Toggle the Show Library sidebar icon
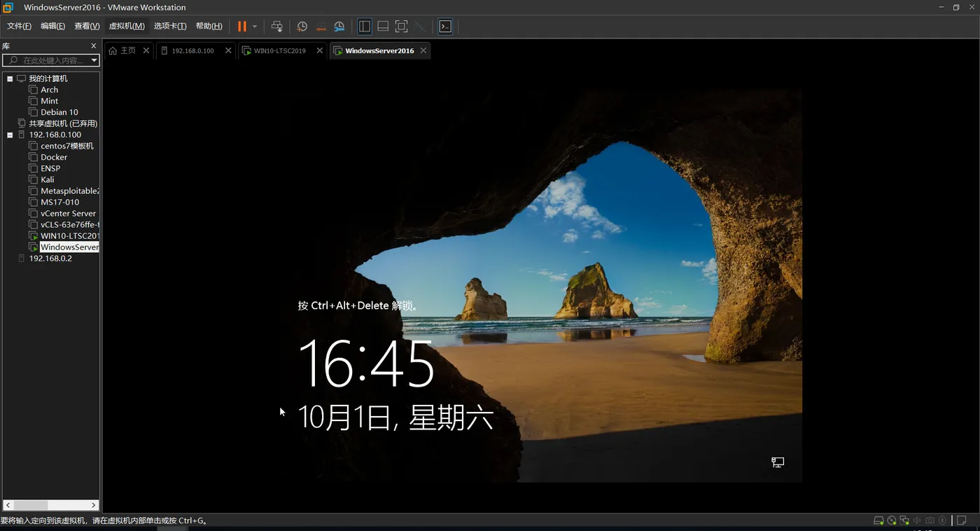Screen dimensions: 980x531 pyautogui.click(x=365, y=26)
